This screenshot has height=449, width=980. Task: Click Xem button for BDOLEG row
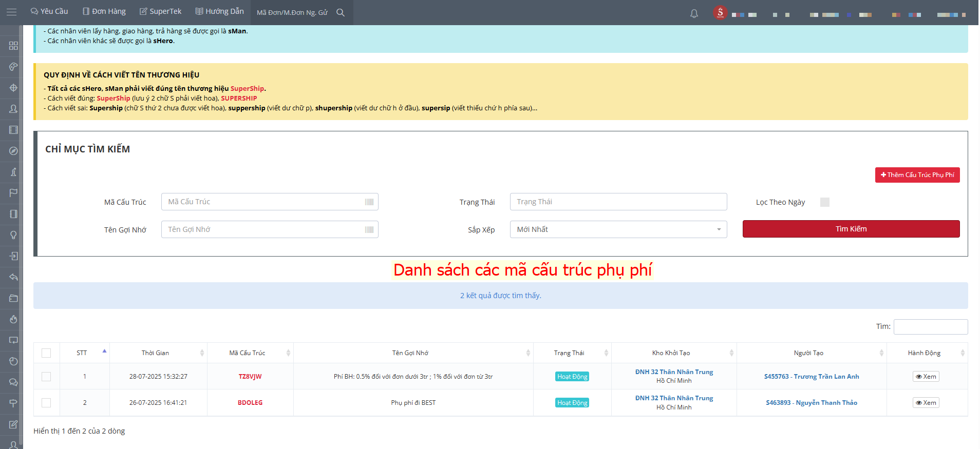click(x=926, y=403)
